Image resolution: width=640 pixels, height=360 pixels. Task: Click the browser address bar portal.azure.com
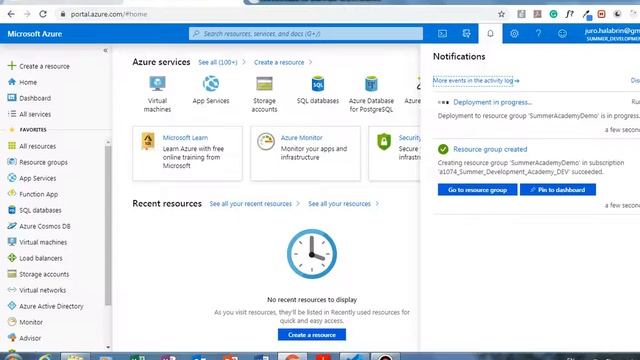pos(109,14)
